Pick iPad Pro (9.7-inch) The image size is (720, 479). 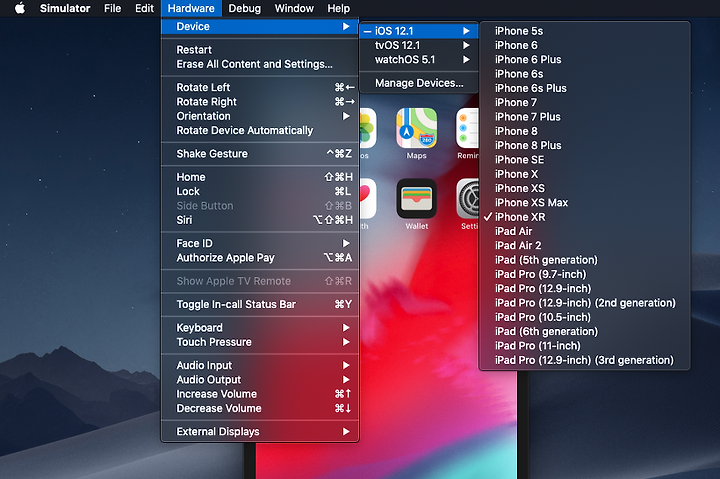(x=585, y=274)
